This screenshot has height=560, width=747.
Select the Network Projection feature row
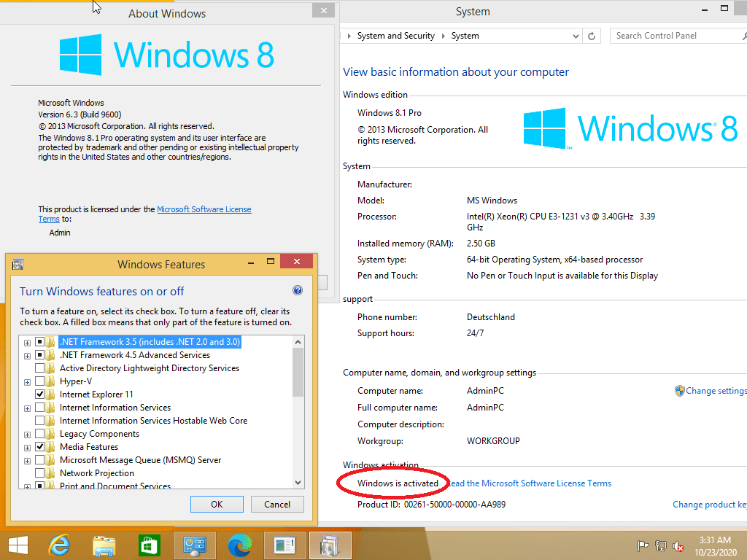point(97,473)
